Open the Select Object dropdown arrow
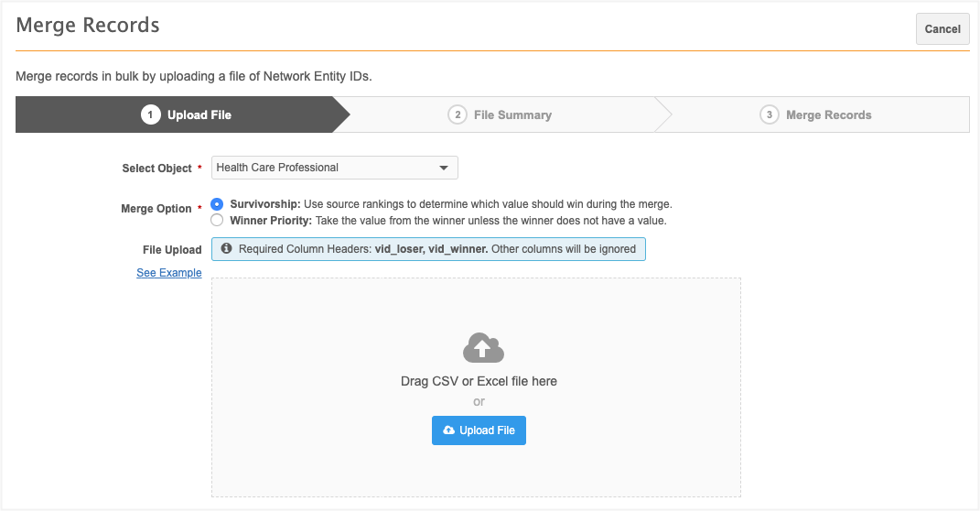Image resolution: width=980 pixels, height=512 pixels. point(443,169)
